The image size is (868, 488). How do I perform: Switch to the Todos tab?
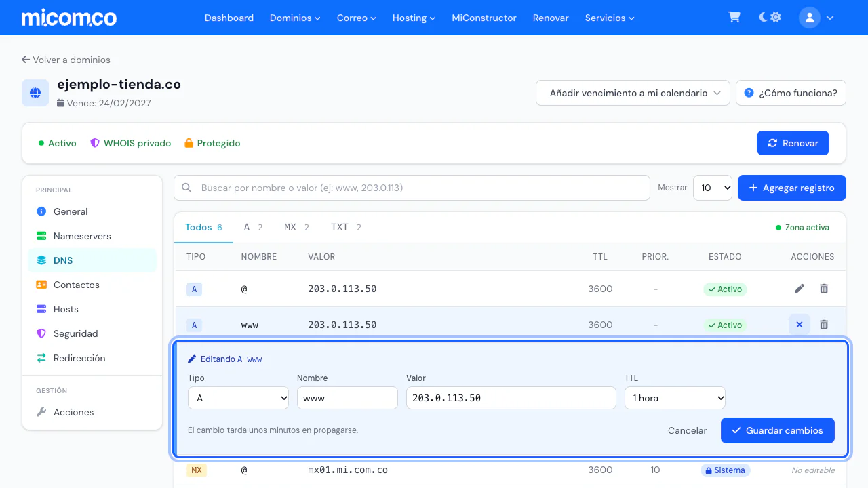click(x=203, y=228)
